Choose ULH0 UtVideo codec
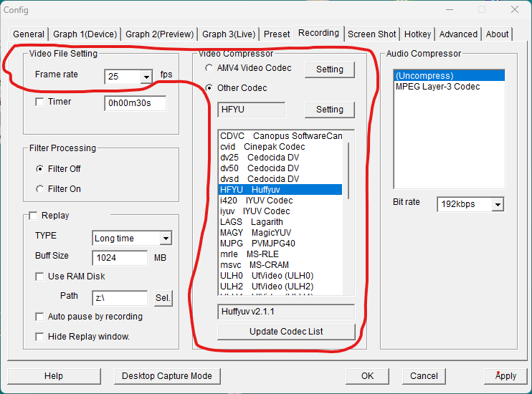 [280, 276]
